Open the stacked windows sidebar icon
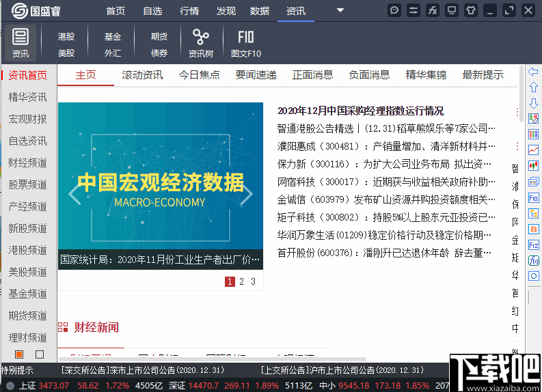This screenshot has width=542, height=392. click(533, 182)
